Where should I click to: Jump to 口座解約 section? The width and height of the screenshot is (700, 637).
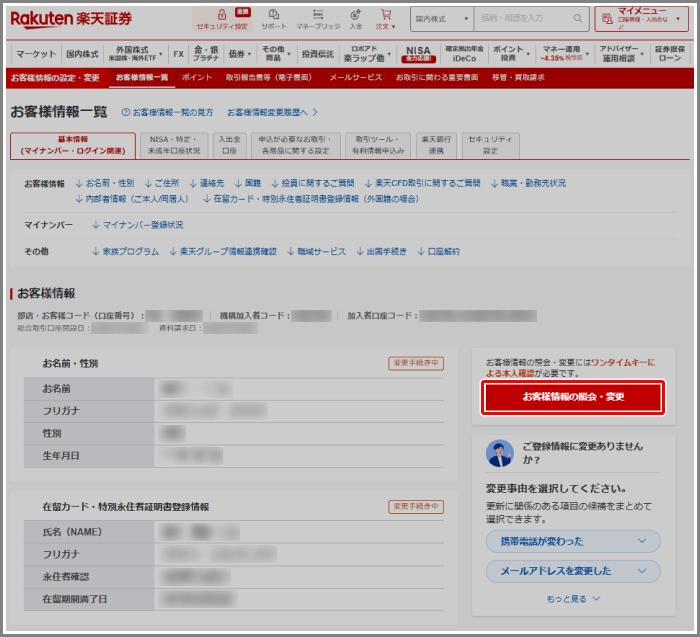click(438, 252)
